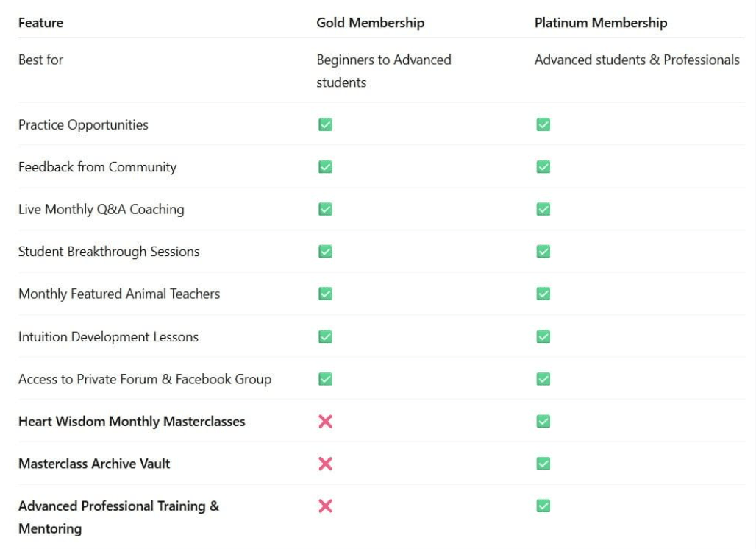Click Platinum checkmark for Live Monthly Q&A Coaching
The height and width of the screenshot is (549, 756).
(543, 209)
